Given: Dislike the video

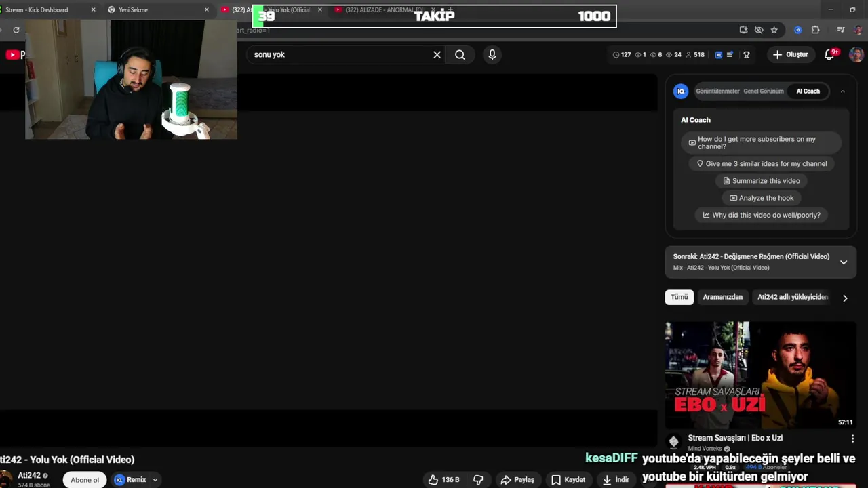Looking at the screenshot, I should click(x=478, y=480).
